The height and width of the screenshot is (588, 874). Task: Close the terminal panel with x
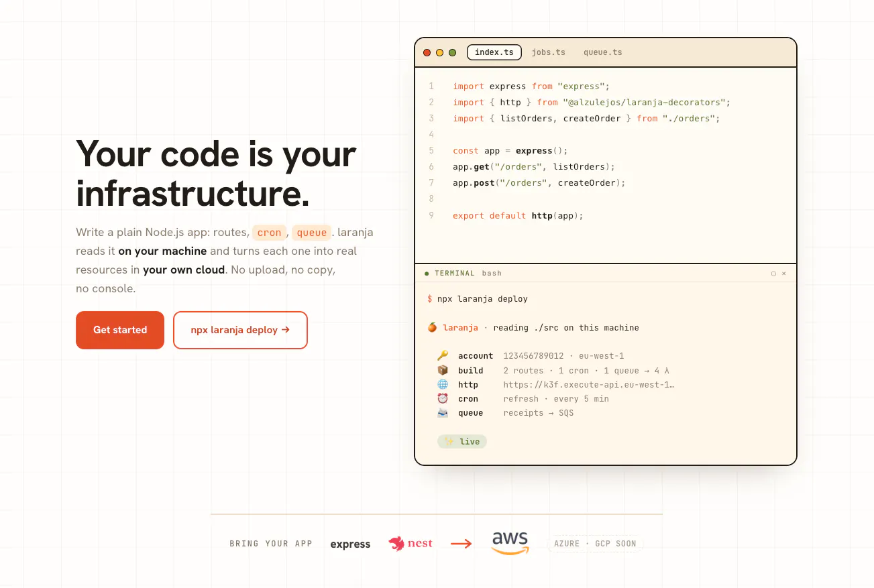tap(783, 274)
